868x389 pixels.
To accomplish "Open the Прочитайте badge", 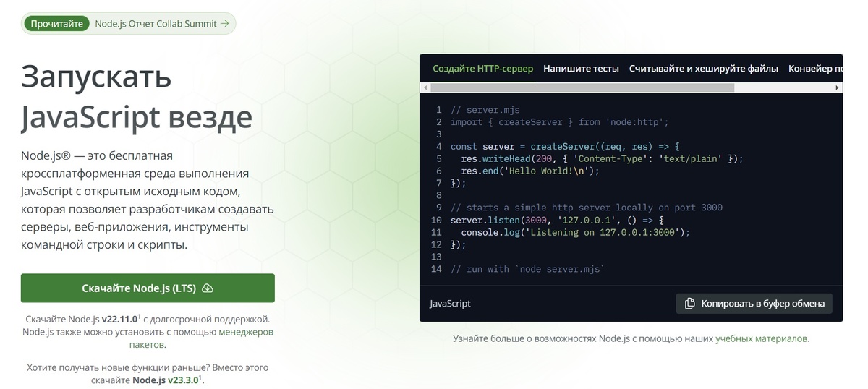I will click(57, 23).
